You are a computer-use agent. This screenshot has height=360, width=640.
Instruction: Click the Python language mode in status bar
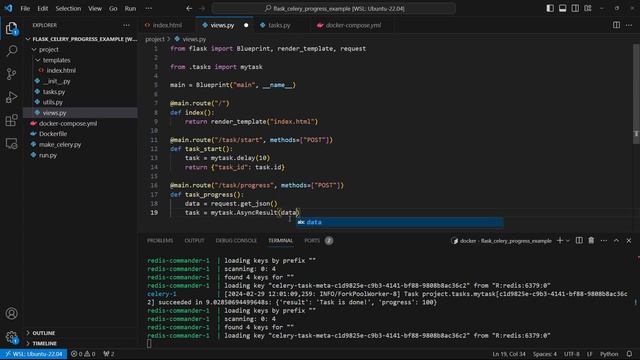pos(609,354)
